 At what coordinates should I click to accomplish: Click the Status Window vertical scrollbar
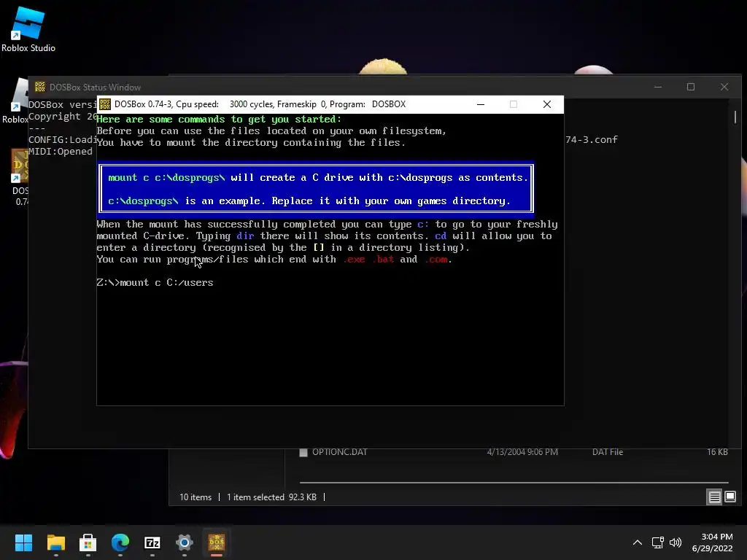pos(735,116)
